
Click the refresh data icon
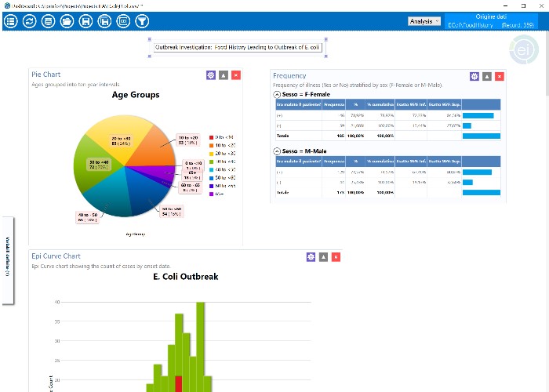[x=30, y=21]
